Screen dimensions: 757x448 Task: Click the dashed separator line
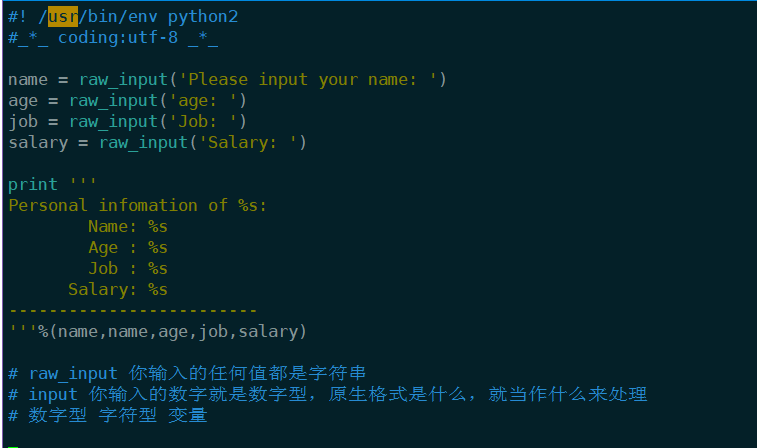click(x=132, y=311)
